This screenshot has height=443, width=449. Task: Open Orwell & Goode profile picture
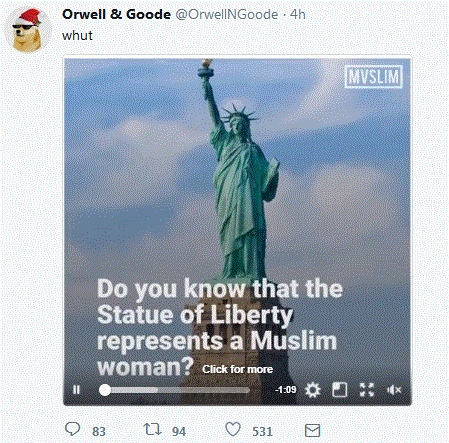point(27,30)
